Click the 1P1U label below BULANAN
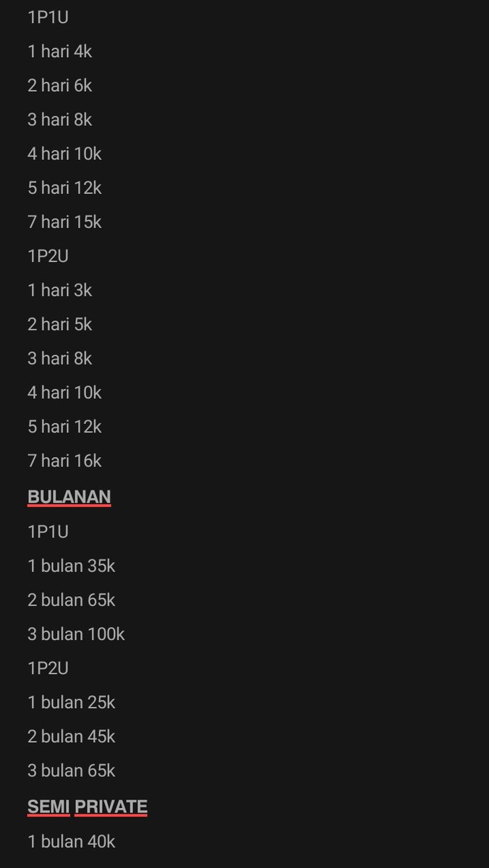The height and width of the screenshot is (868, 489). [48, 532]
